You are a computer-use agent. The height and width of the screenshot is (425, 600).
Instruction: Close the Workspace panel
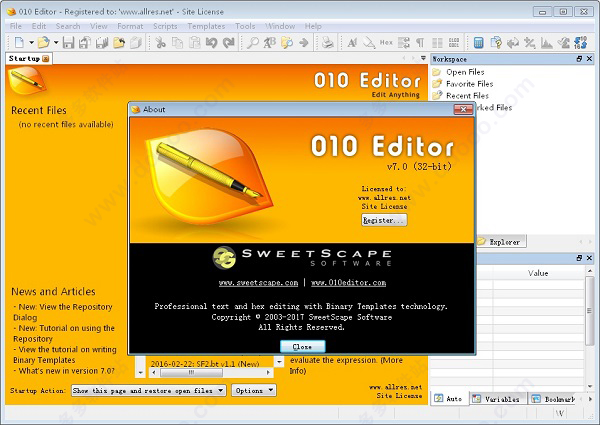589,59
